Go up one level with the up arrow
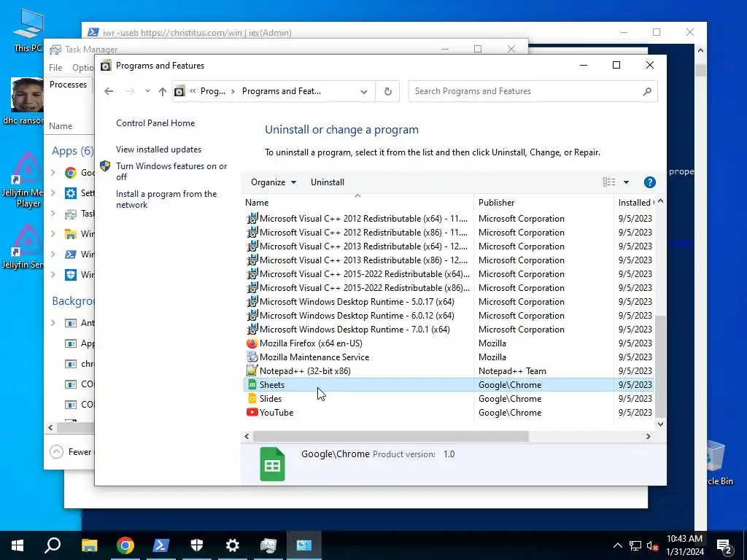The image size is (747, 560). pos(163,91)
